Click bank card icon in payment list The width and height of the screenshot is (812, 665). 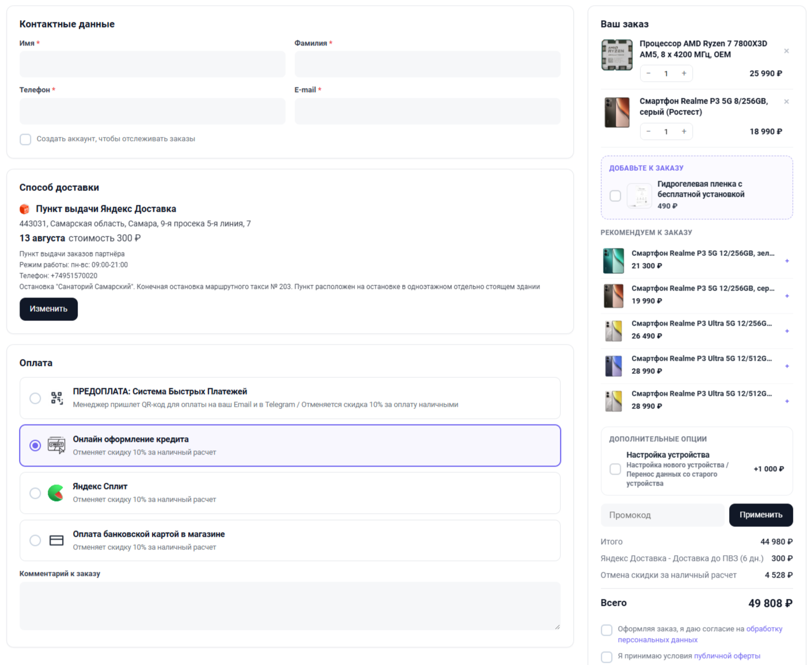click(x=56, y=541)
